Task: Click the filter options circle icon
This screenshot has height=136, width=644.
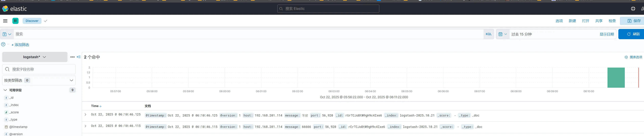Action: pos(3,44)
